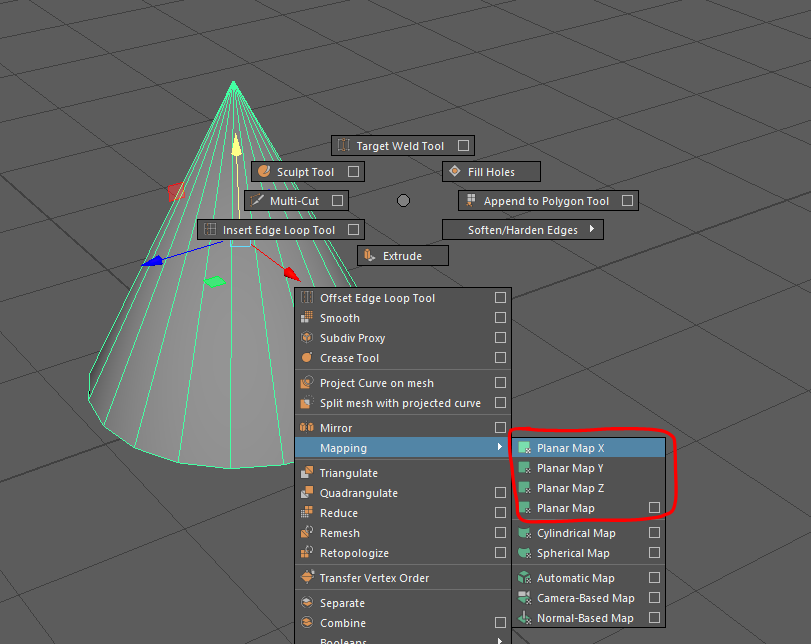This screenshot has height=644, width=811.
Task: Open Append to Polygon Tool options box
Action: coord(627,200)
